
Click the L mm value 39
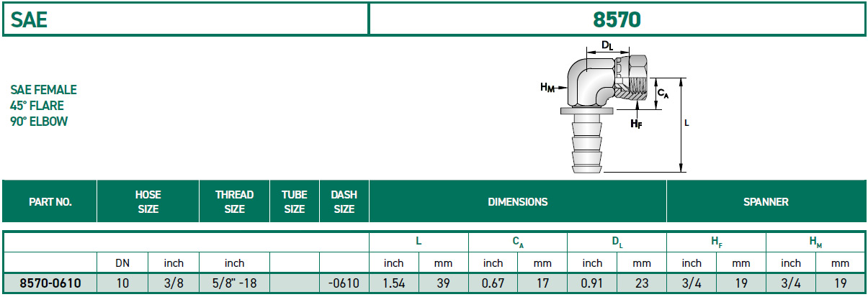pos(444,283)
